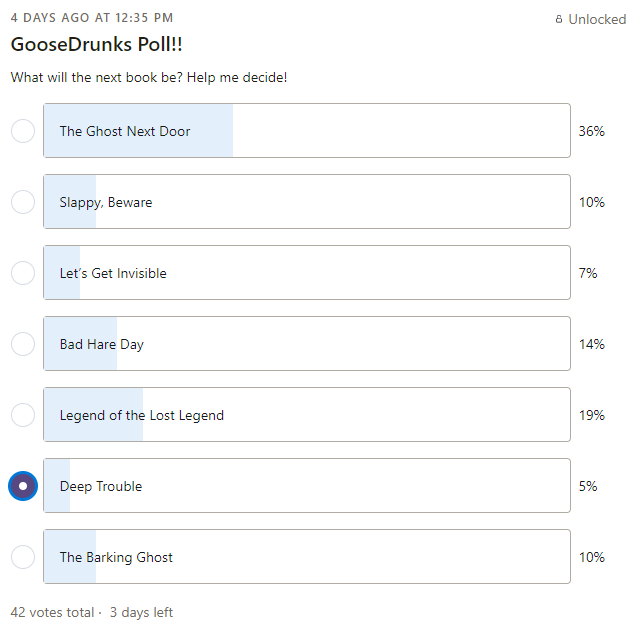This screenshot has height=630, width=636.
Task: Click The Ghost Next Door option bar
Action: coord(307,131)
